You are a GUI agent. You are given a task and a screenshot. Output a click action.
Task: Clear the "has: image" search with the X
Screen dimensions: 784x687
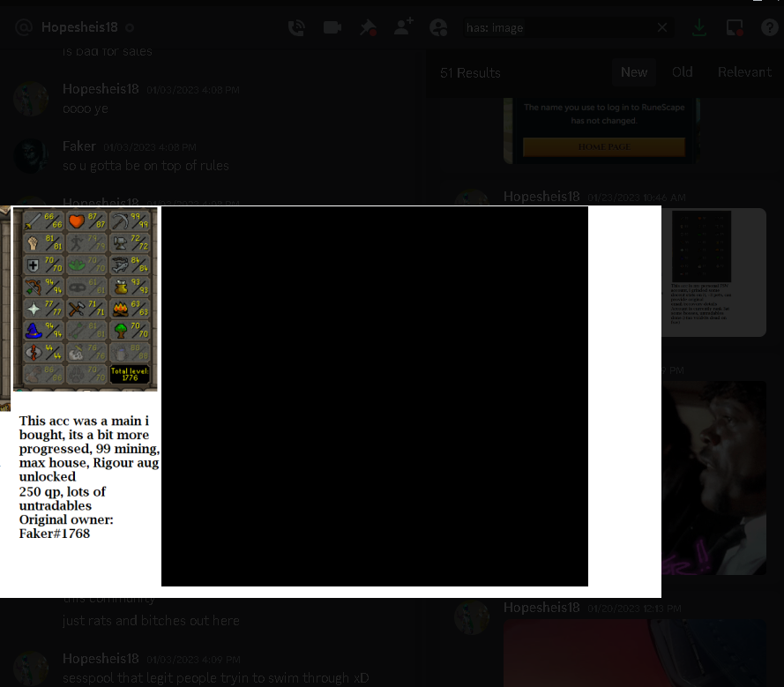pyautogui.click(x=662, y=27)
